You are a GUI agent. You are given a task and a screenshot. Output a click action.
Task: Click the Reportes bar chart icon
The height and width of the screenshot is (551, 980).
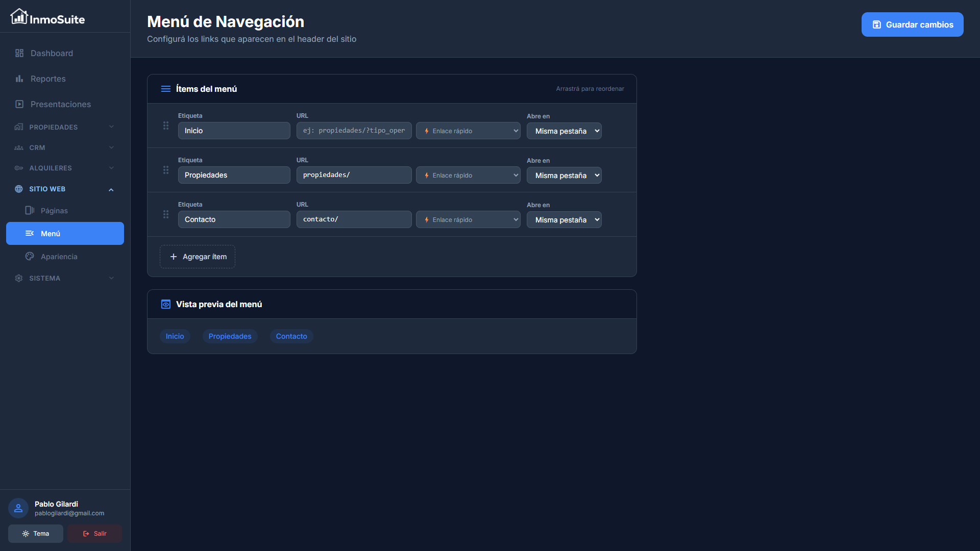[19, 79]
